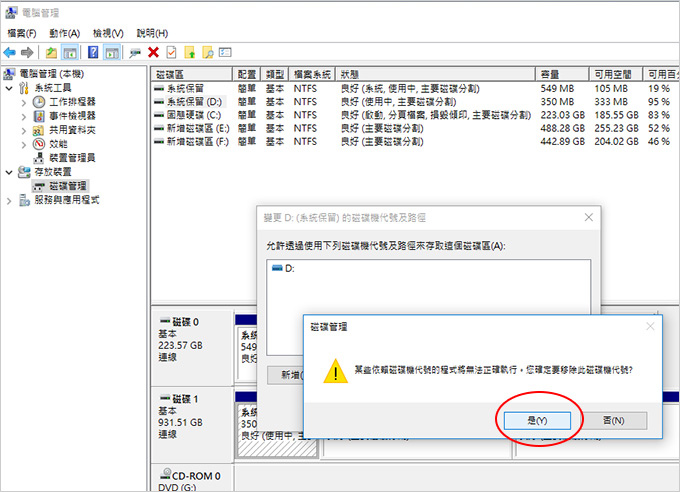This screenshot has width=680, height=492.
Task: Sort by 配置 column header
Action: pyautogui.click(x=247, y=74)
